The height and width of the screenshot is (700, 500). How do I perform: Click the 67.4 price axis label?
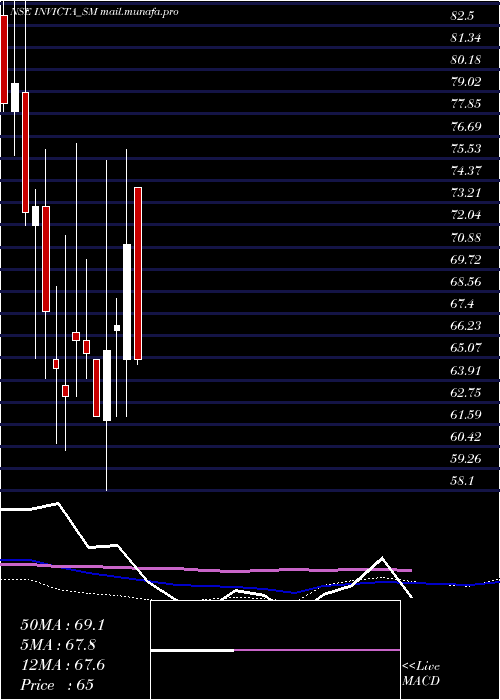point(462,304)
